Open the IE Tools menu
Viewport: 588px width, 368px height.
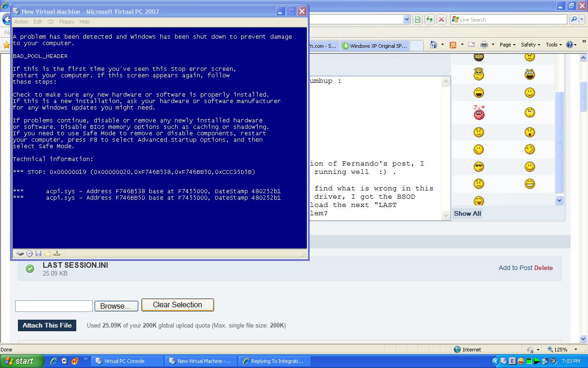[554, 45]
